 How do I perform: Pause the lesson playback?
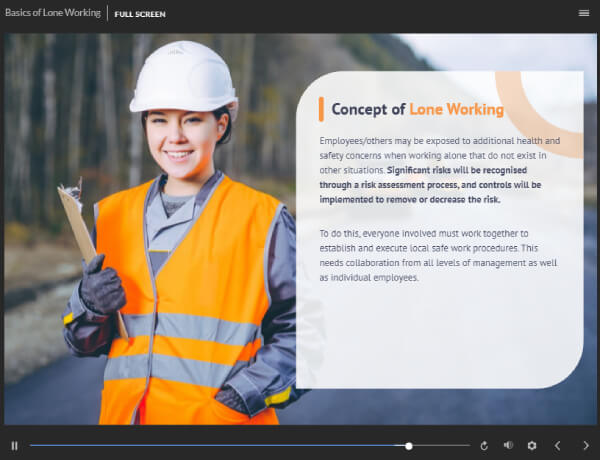[x=14, y=445]
